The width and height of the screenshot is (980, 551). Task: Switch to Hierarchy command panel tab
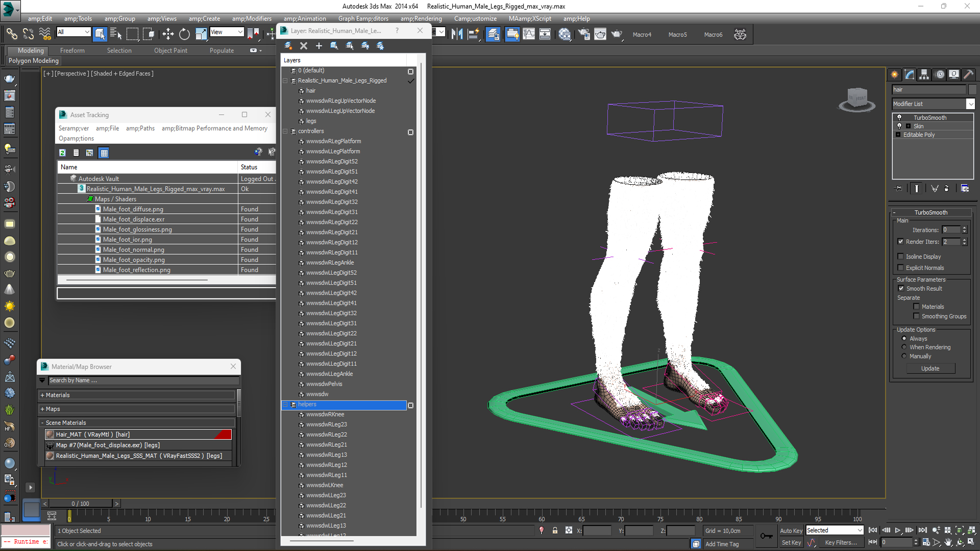click(x=924, y=74)
